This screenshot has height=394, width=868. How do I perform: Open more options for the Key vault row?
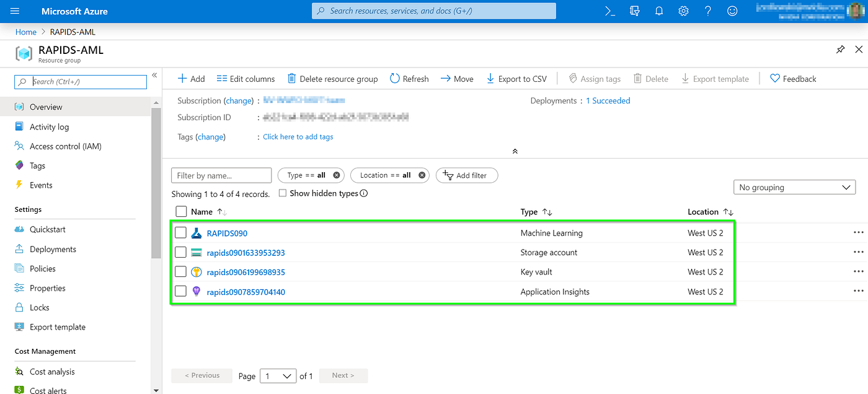[x=858, y=272]
